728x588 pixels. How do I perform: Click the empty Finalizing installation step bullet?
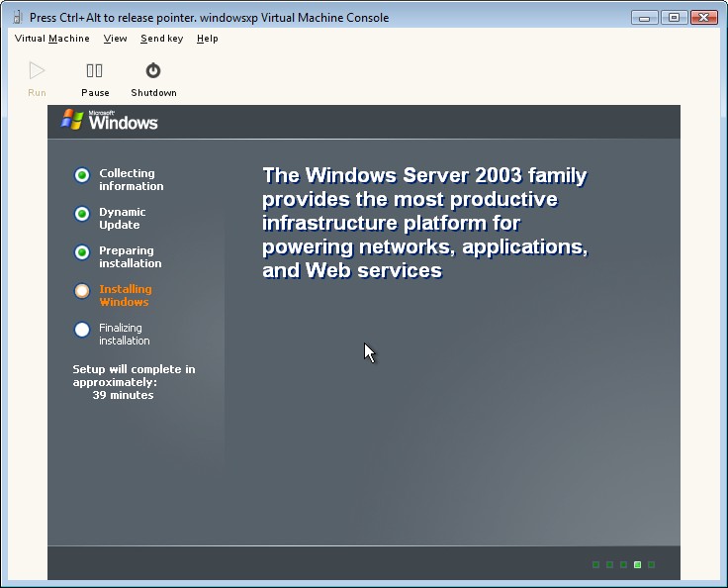pyautogui.click(x=82, y=330)
